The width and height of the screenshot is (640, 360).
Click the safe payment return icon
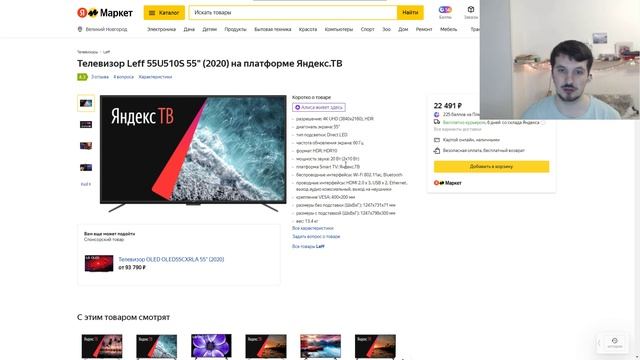(437, 150)
